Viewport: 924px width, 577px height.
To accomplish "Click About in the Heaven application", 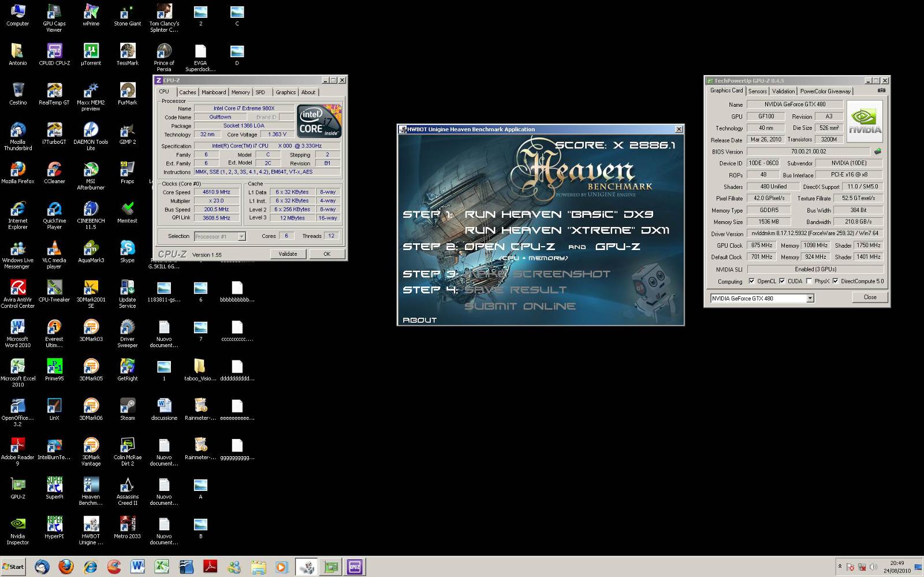I will point(419,320).
